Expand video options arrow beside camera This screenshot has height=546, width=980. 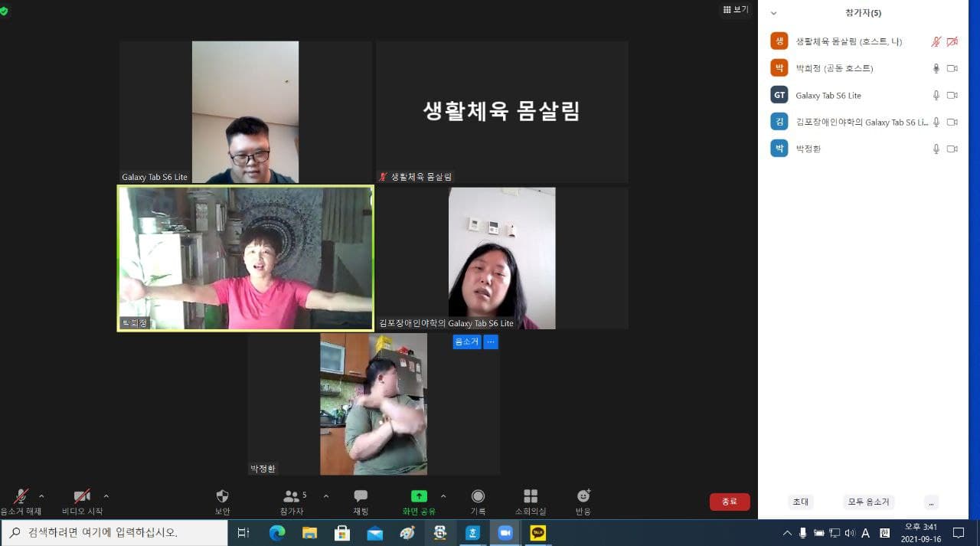click(106, 496)
